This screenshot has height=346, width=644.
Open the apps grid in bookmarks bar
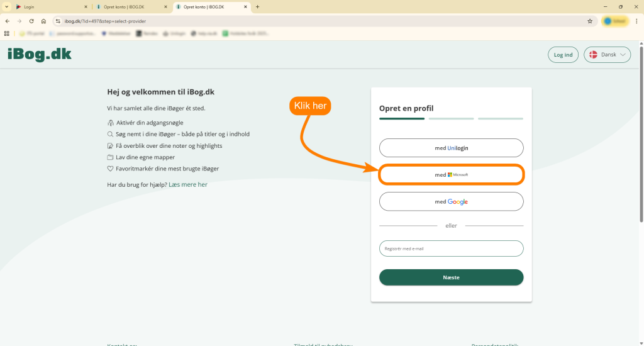[7, 33]
